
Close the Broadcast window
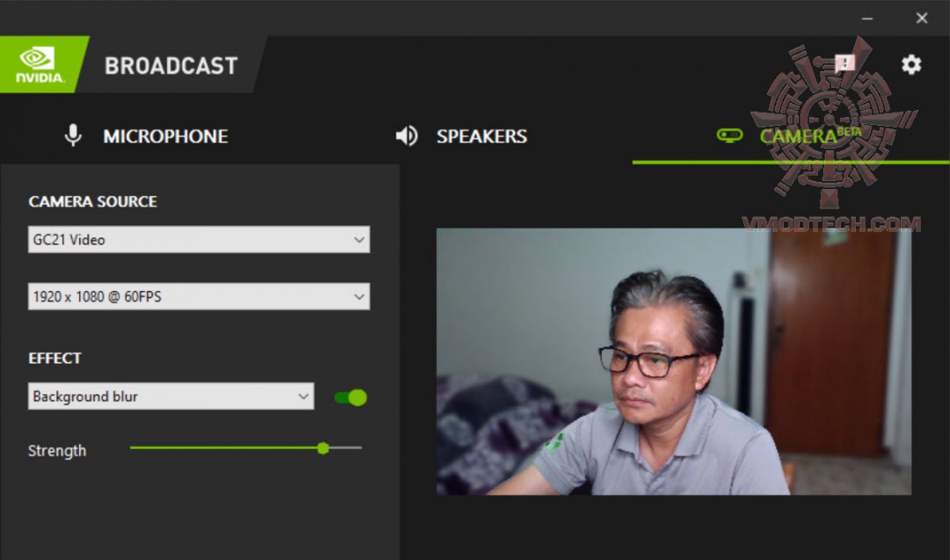coord(922,18)
